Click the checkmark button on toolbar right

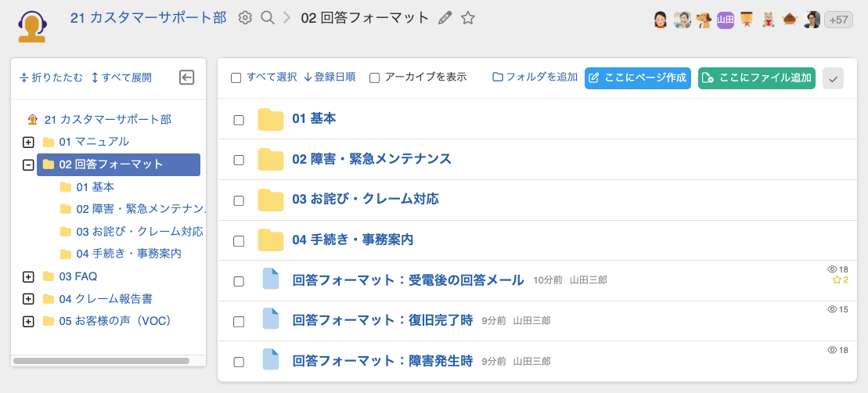click(x=834, y=78)
